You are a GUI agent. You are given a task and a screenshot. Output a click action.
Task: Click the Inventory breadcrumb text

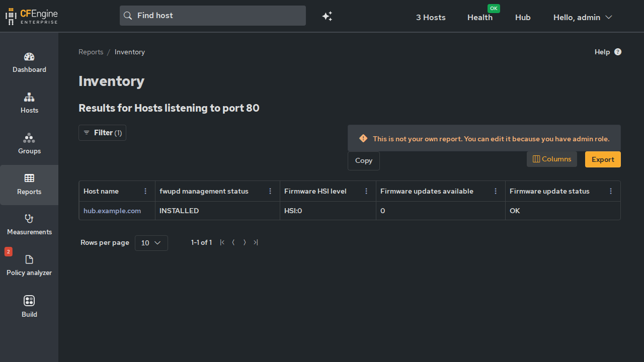tap(130, 52)
